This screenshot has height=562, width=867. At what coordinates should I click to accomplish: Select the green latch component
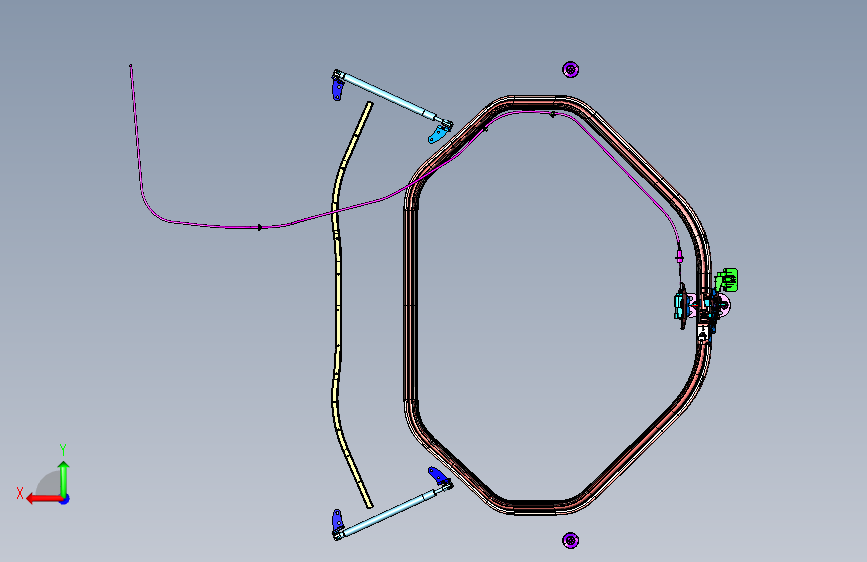pyautogui.click(x=728, y=279)
